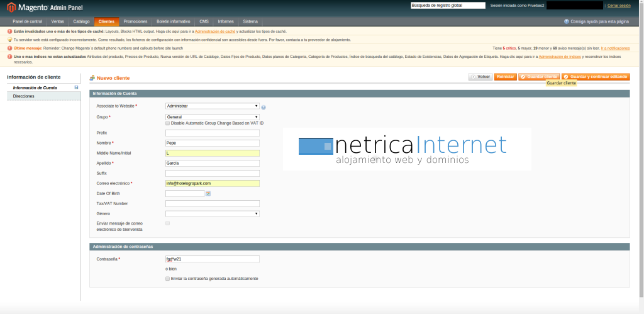Viewport: 644px width, 314px height.
Task: Click Guardar y continuar editando button
Action: pyautogui.click(x=596, y=77)
